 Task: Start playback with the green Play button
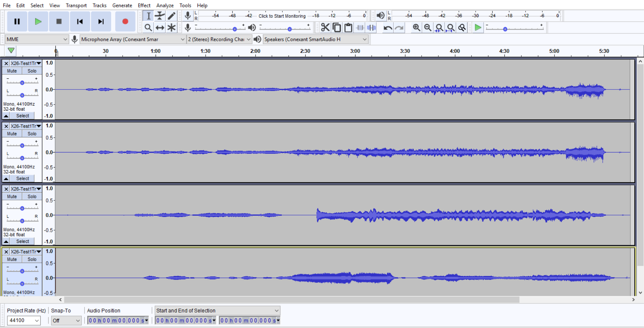[38, 21]
